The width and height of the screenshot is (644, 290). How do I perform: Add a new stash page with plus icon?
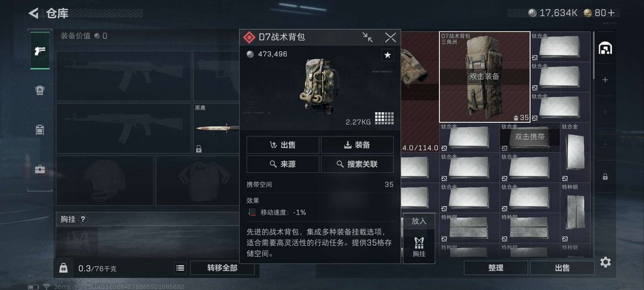point(605,80)
